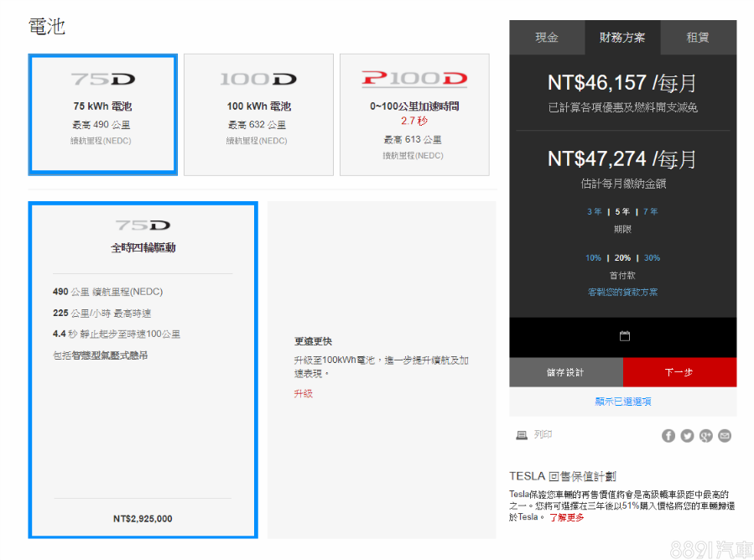Screen dimensions: 754x560
Task: Click the 電池 section heading
Action: 47,27
